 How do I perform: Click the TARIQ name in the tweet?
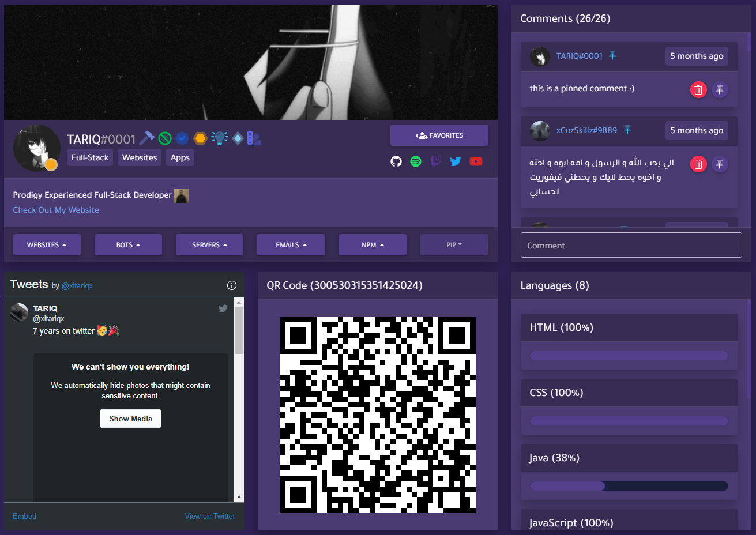click(45, 308)
